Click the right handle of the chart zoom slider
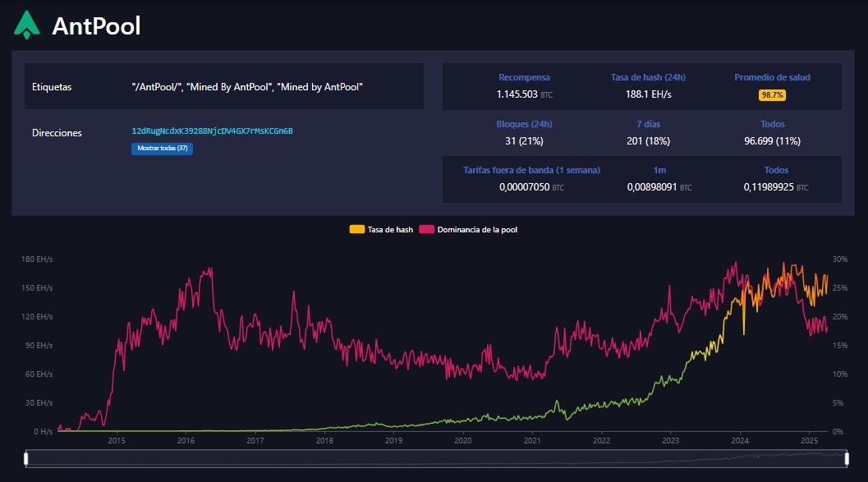The image size is (868, 482). pyautogui.click(x=845, y=458)
